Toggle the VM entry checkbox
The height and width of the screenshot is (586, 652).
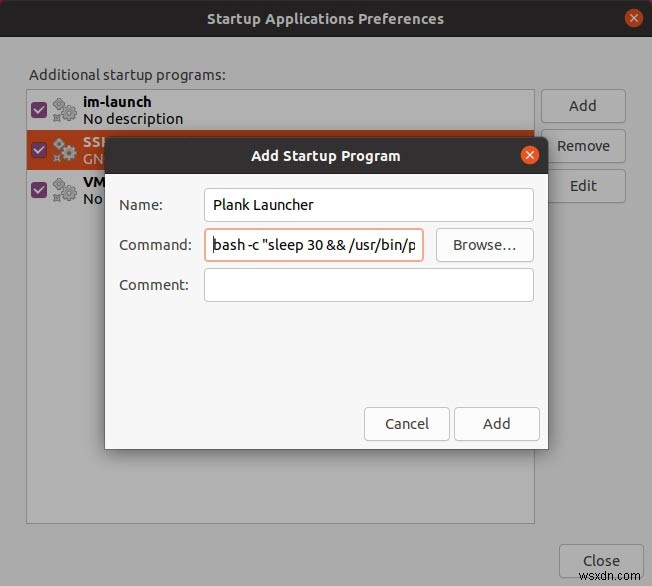[39, 190]
